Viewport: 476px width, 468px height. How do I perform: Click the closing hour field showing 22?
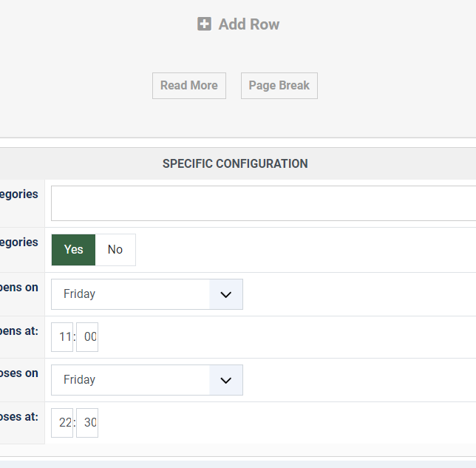[63, 423]
